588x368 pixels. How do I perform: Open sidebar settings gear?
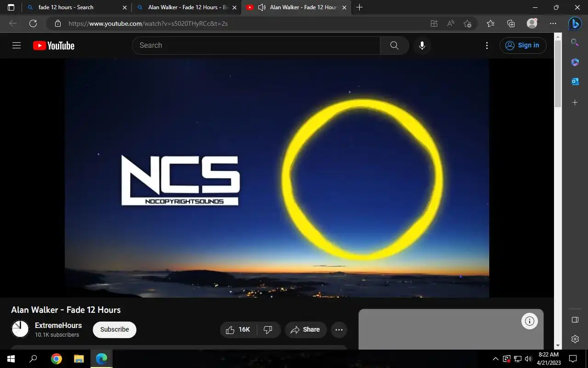coord(575,339)
